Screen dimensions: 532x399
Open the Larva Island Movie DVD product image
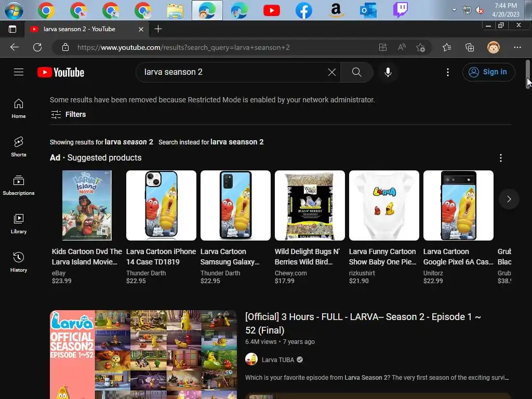[87, 205]
